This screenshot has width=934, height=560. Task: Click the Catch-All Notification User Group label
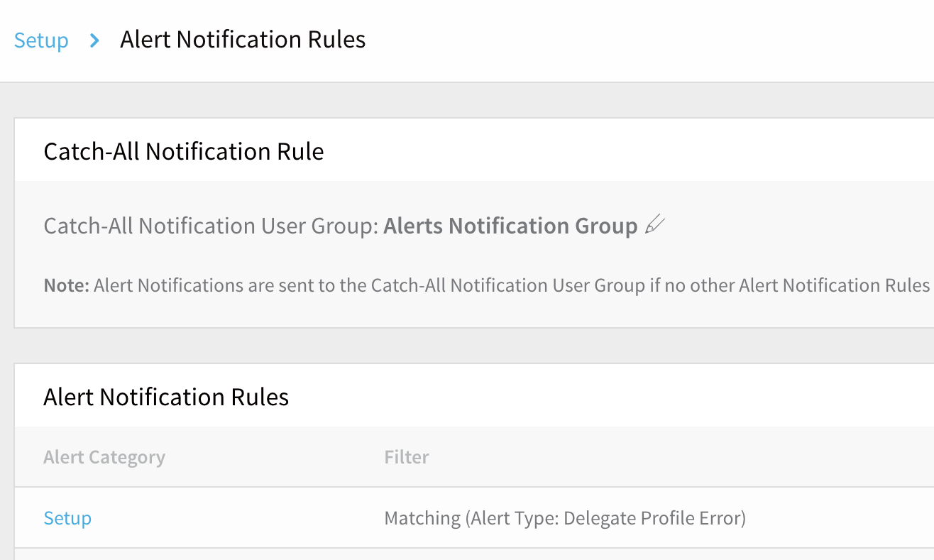(x=211, y=226)
